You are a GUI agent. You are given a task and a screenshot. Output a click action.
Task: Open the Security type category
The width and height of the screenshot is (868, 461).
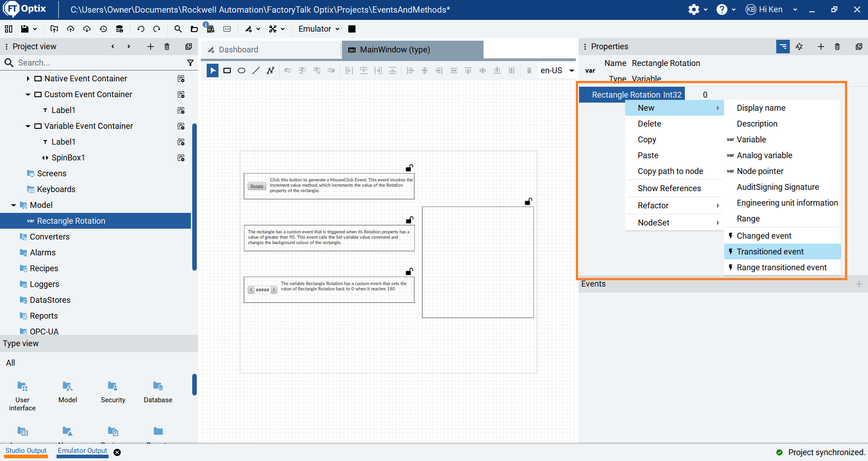pyautogui.click(x=113, y=392)
